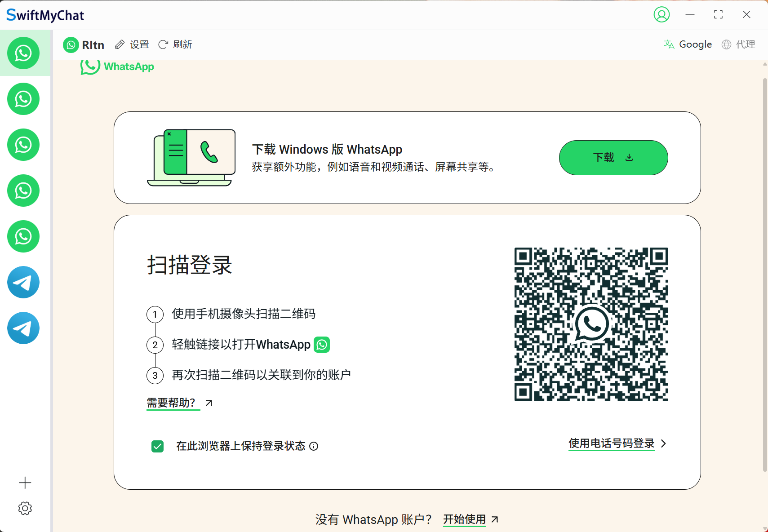Open the user profile icon in title bar

(661, 14)
